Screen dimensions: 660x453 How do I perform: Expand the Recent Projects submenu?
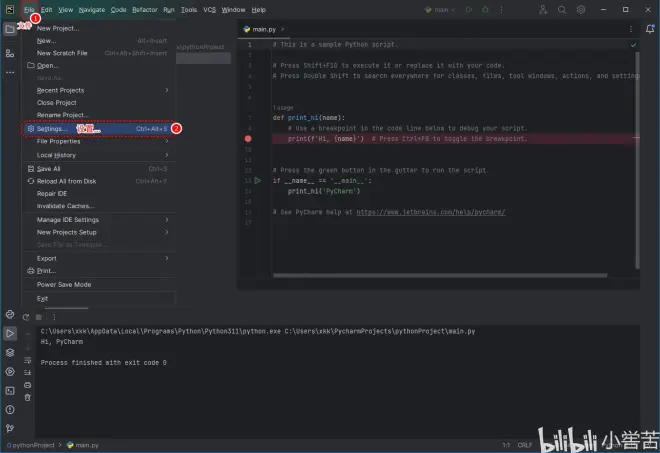100,90
